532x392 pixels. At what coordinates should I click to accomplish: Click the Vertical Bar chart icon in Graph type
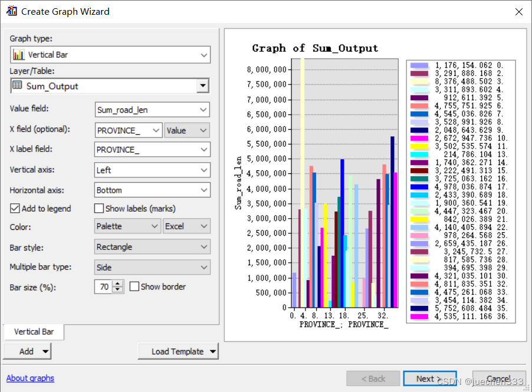[19, 55]
